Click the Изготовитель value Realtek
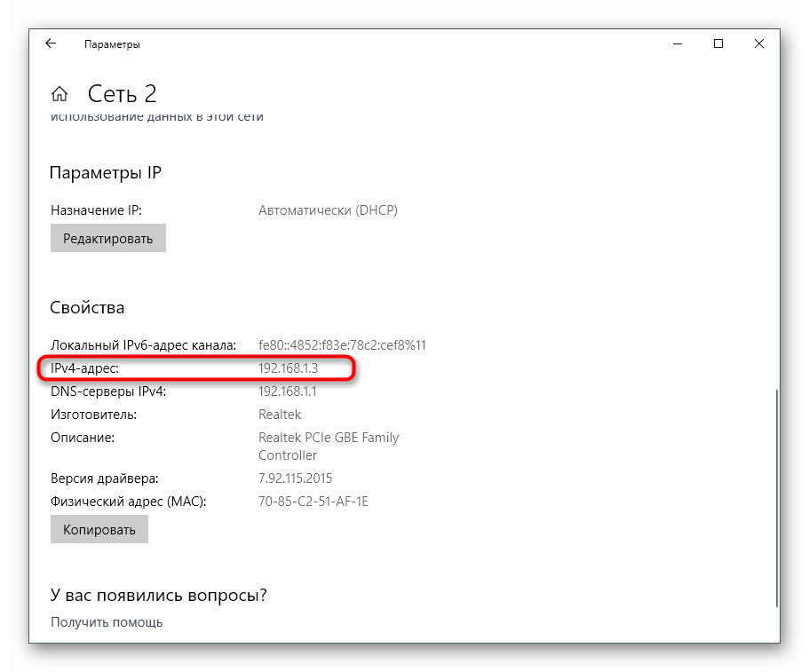 coord(280,415)
